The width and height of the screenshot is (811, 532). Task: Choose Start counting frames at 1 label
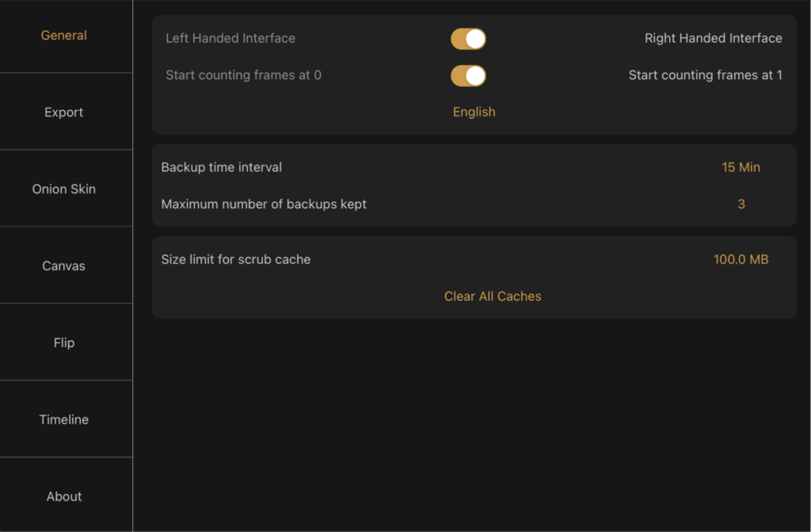tap(706, 75)
